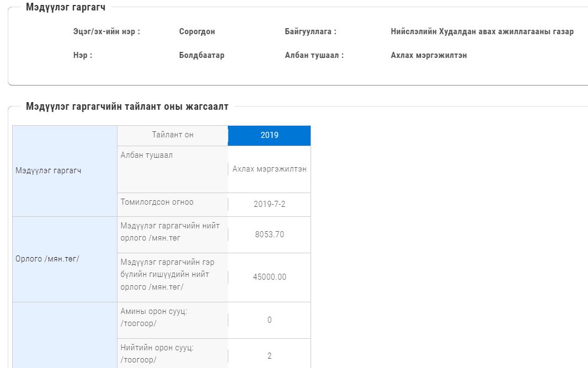Click 'Мэдүүлэг гаргагчийн нийт орлого' row label

click(173, 235)
